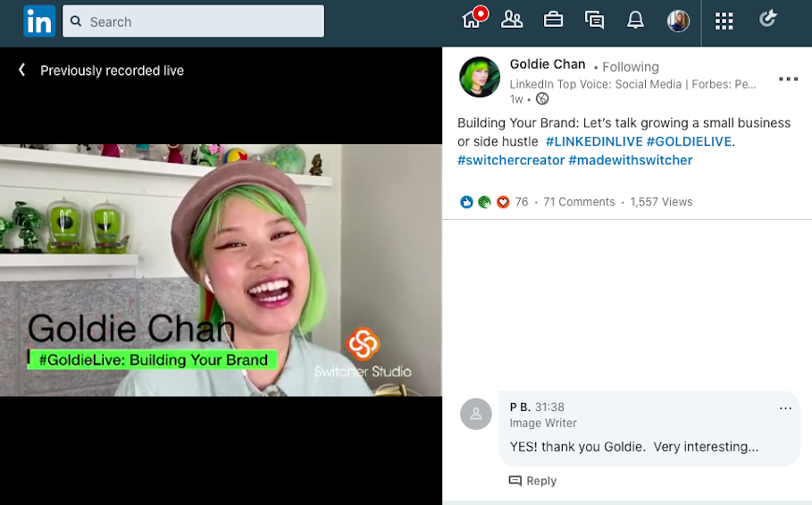The height and width of the screenshot is (505, 812).
Task: Click the 1,557 Views text
Action: tap(661, 202)
